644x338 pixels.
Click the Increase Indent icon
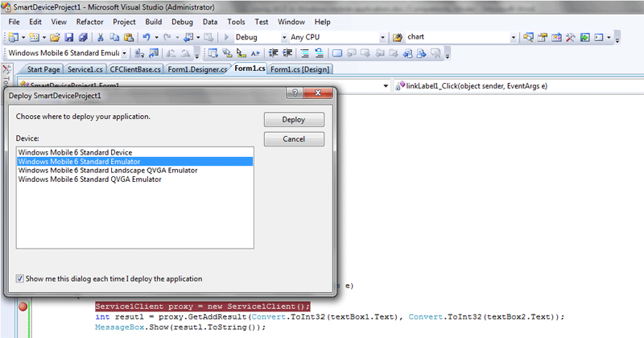(x=287, y=53)
